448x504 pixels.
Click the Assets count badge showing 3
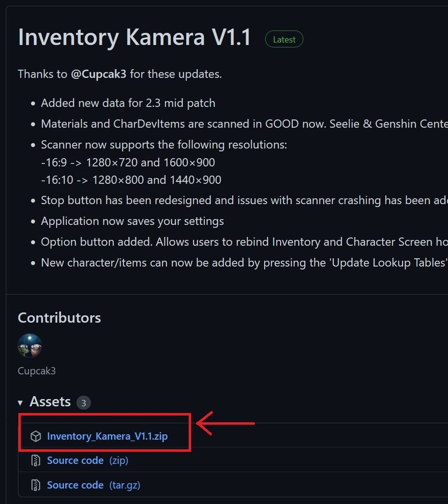pyautogui.click(x=84, y=403)
